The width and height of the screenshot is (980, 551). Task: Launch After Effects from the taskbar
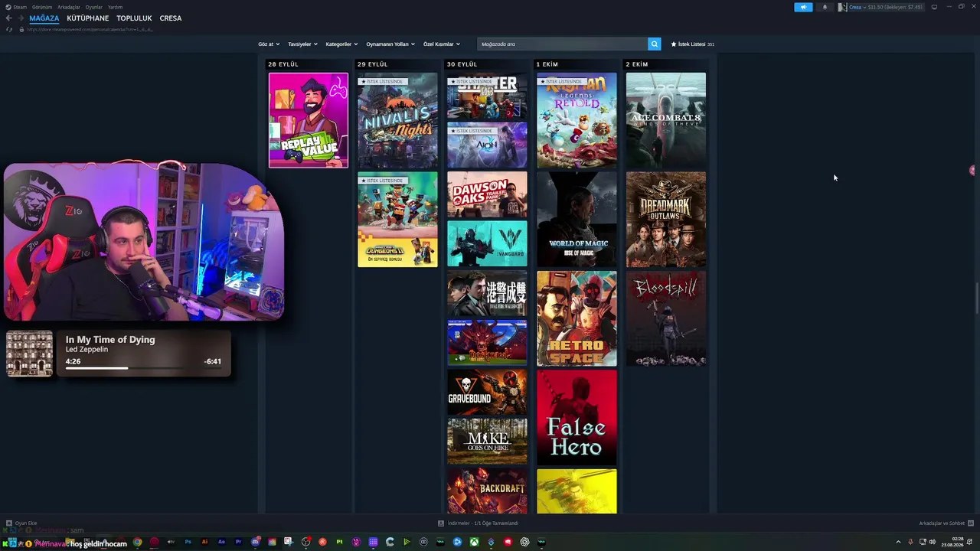tap(221, 542)
